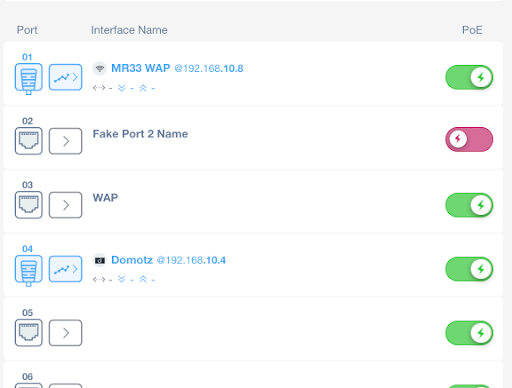This screenshot has width=512, height=388.
Task: Click the Port column header
Action: (27, 30)
